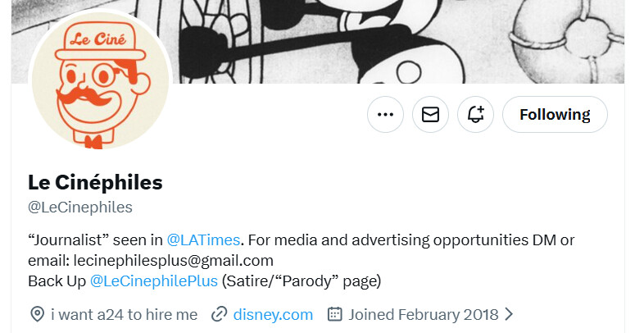Click the calendar icon beside the join date
Image resolution: width=644 pixels, height=333 pixels.
334,314
